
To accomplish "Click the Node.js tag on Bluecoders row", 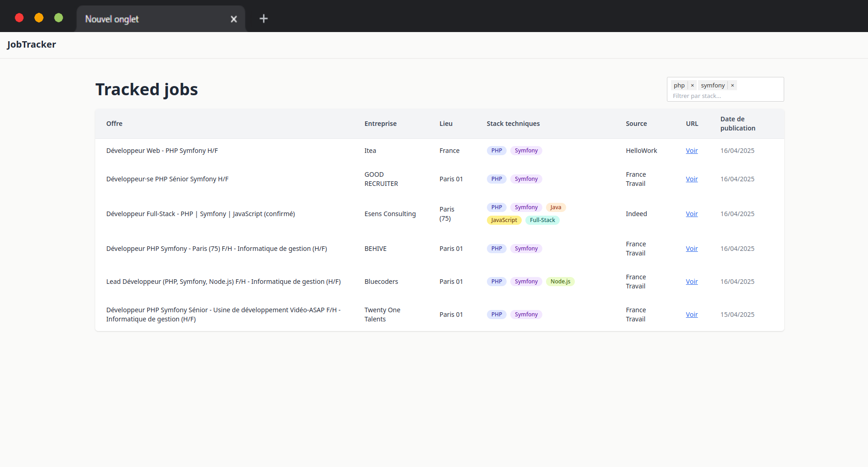I will pos(560,282).
